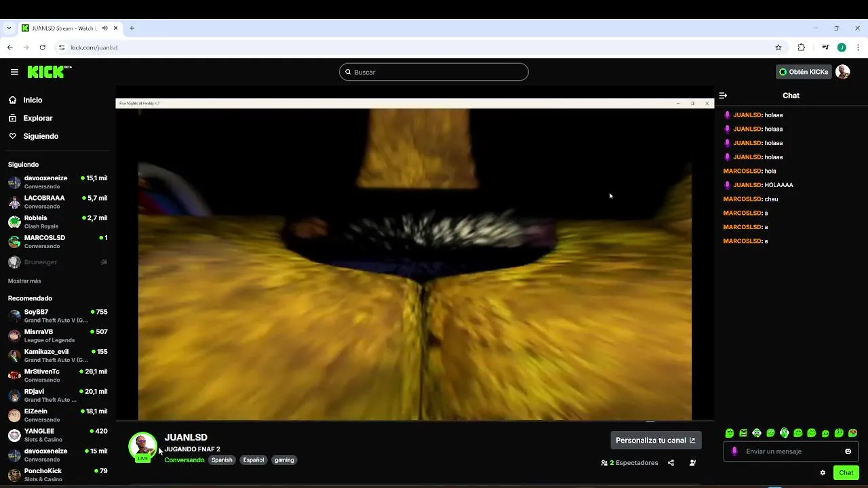Open Chrome three-dot menu

pyautogui.click(x=858, y=47)
